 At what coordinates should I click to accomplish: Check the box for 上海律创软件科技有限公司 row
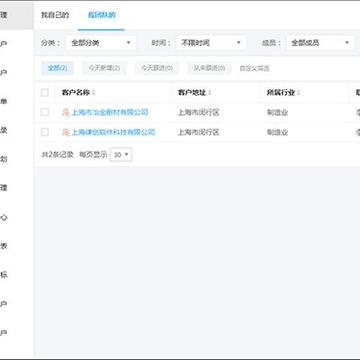[45, 132]
